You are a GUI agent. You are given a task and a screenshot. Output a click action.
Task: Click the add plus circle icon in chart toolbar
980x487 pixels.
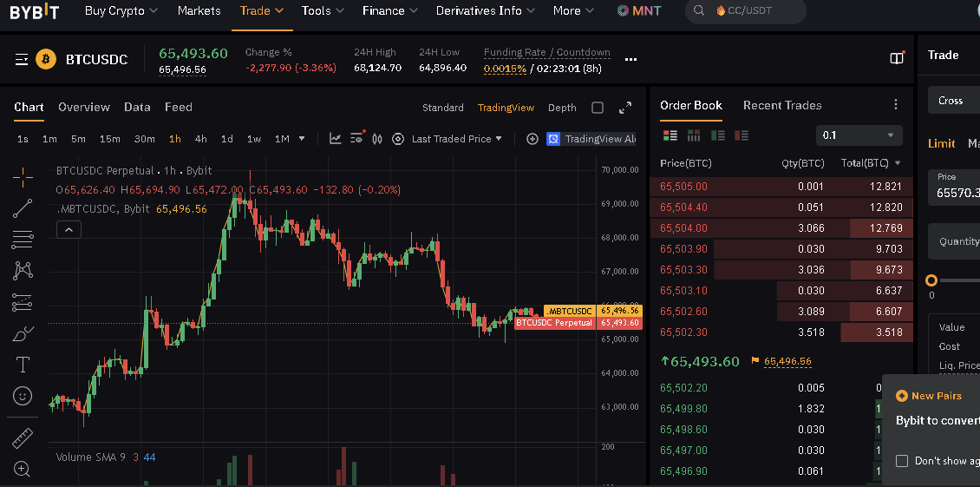(x=532, y=139)
